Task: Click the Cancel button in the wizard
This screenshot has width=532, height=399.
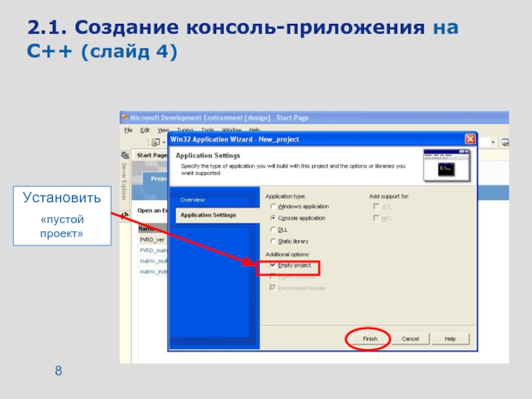Action: [x=410, y=338]
